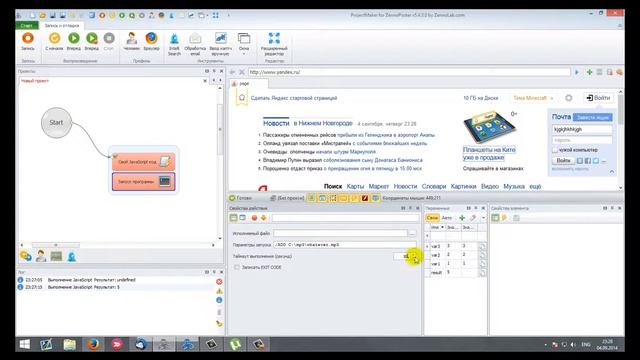
Task: Click the coins icon below the canvas
Action: pos(26,256)
